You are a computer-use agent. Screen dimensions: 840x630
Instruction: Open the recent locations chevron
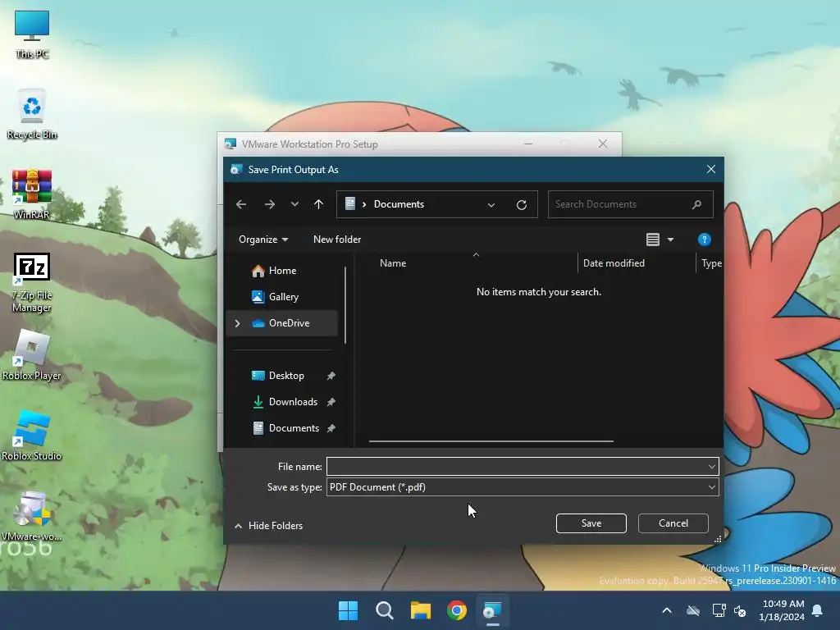point(294,204)
